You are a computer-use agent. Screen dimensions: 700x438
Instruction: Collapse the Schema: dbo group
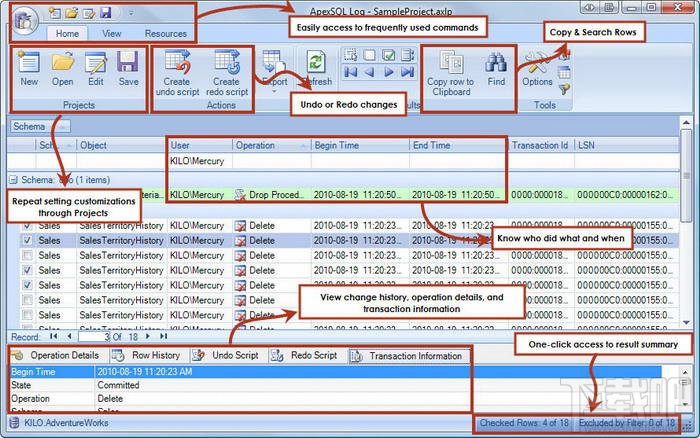pos(13,180)
